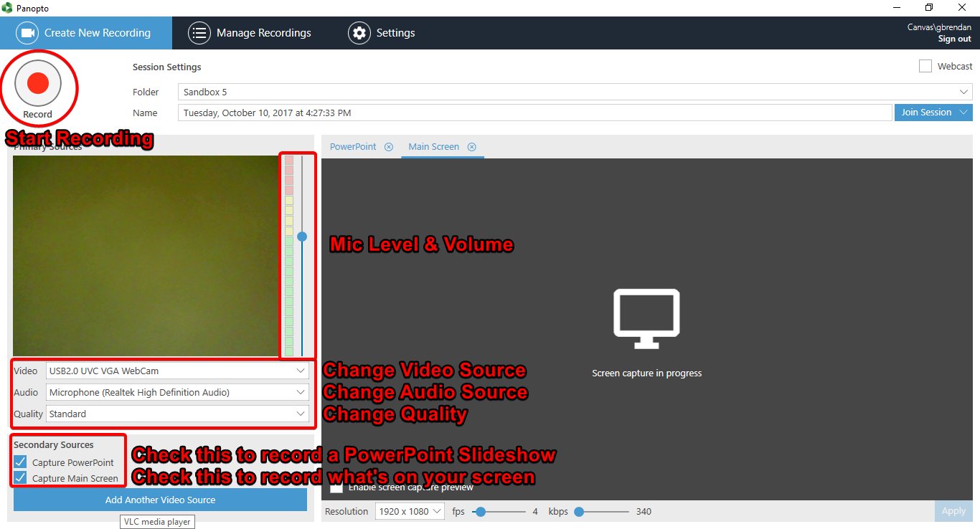The image size is (980, 529).
Task: Open the Audio source dropdown
Action: [177, 393]
